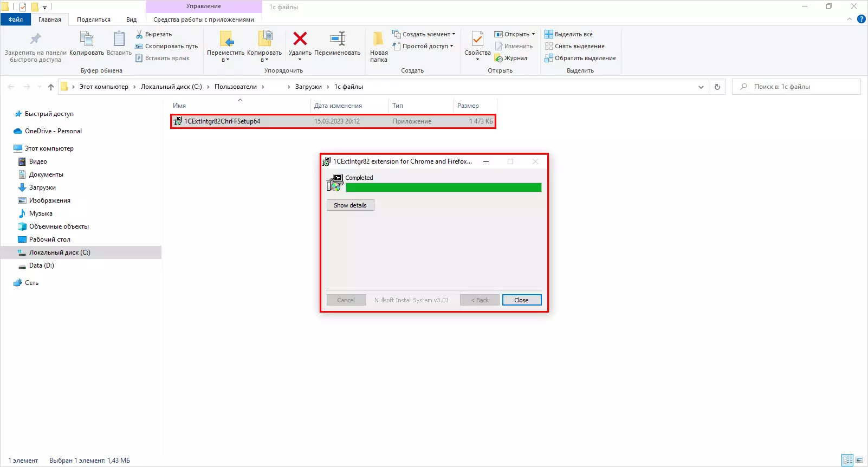
Task: Select Data (D:) drive in sidebar
Action: click(x=41, y=265)
